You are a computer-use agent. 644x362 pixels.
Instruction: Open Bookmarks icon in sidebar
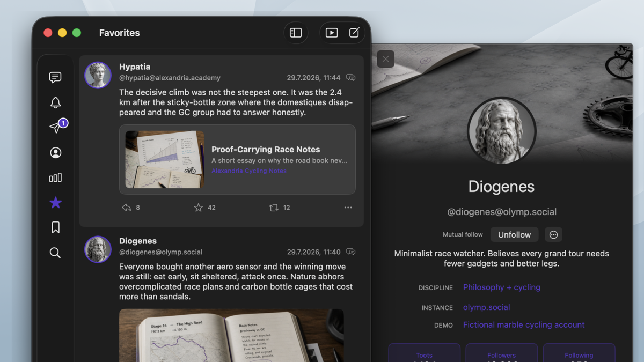tap(55, 227)
